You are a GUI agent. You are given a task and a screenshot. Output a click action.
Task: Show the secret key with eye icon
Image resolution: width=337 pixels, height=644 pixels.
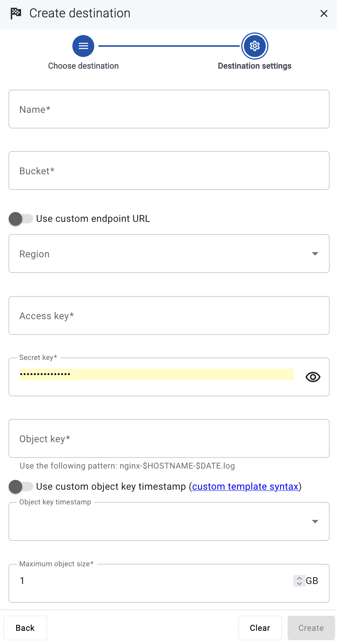[x=313, y=377]
